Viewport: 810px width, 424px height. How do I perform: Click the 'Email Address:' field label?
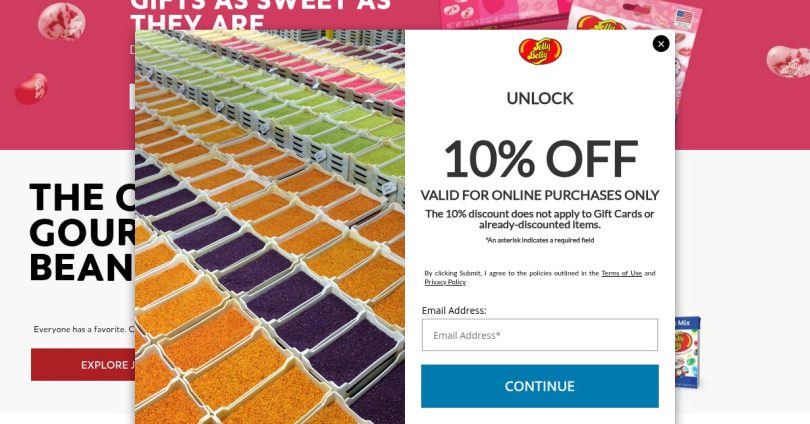454,310
